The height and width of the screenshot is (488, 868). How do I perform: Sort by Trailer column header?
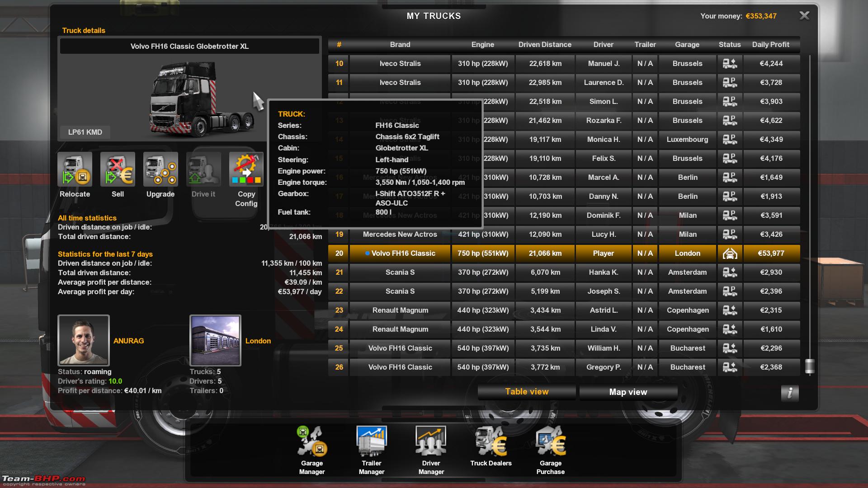coord(645,45)
